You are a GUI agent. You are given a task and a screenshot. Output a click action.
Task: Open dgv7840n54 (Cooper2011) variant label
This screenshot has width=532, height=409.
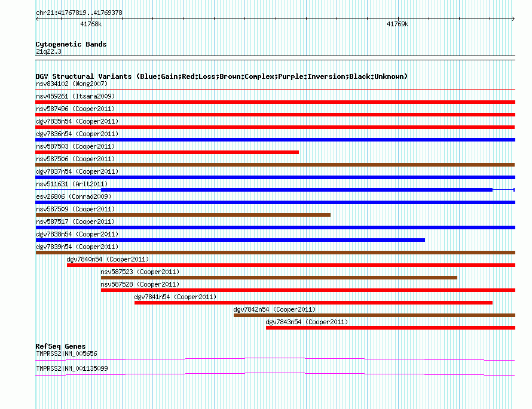108,259
